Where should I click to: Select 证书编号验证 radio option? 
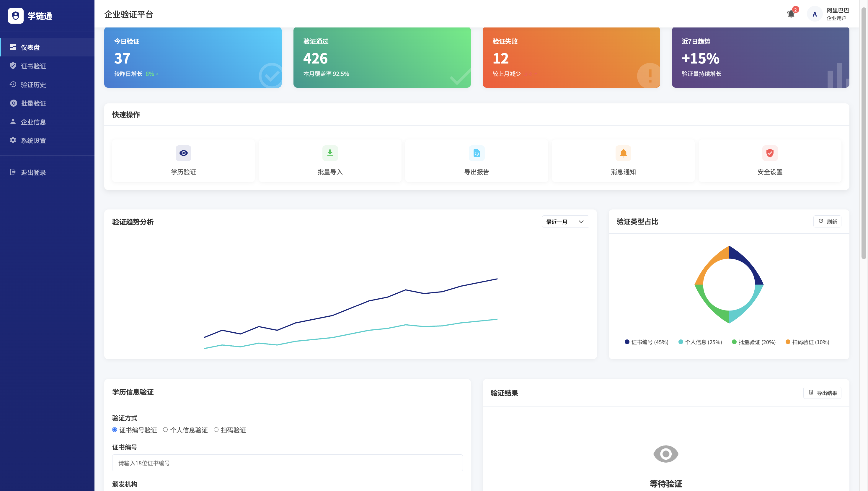coord(115,430)
